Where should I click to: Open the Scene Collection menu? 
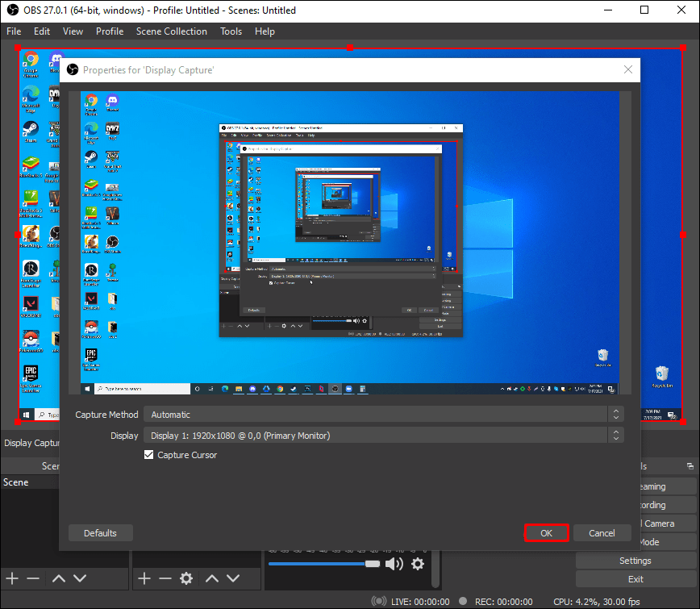pos(172,31)
